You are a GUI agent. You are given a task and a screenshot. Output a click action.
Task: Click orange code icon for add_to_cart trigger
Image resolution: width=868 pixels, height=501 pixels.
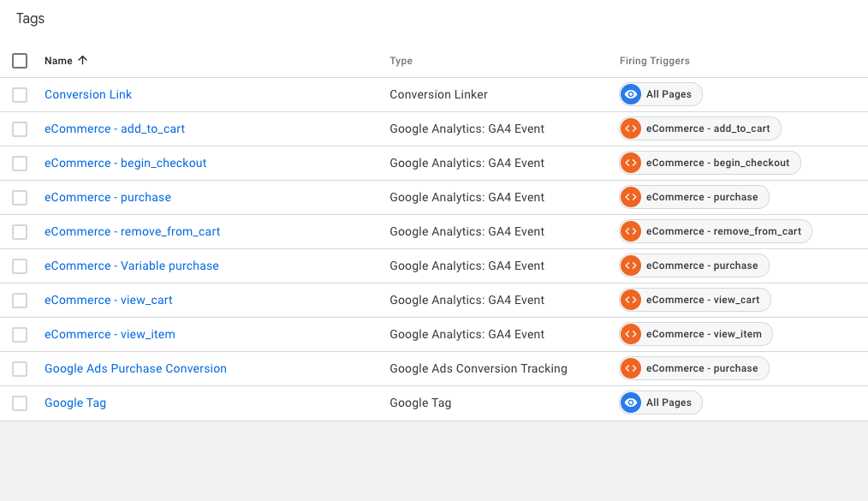tap(631, 128)
